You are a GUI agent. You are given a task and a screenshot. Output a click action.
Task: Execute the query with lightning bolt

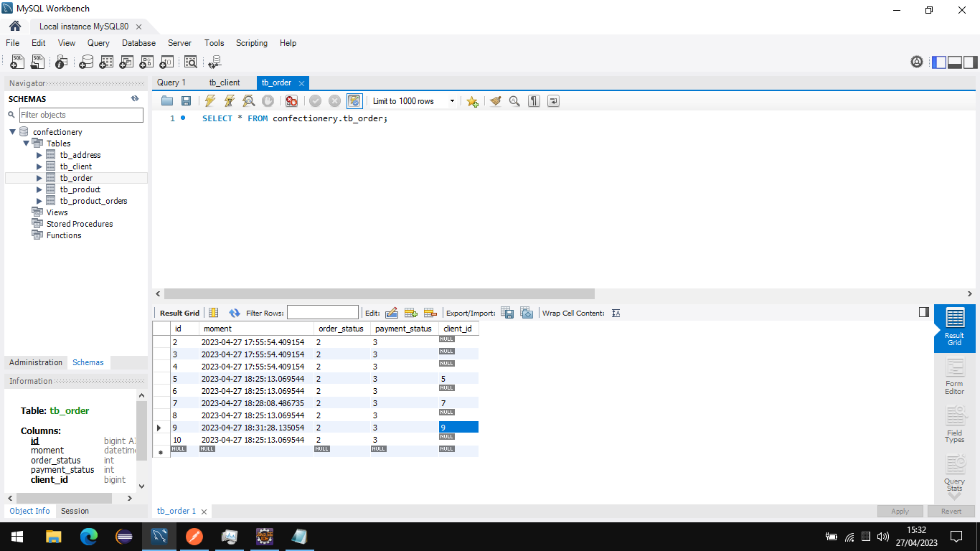(209, 101)
